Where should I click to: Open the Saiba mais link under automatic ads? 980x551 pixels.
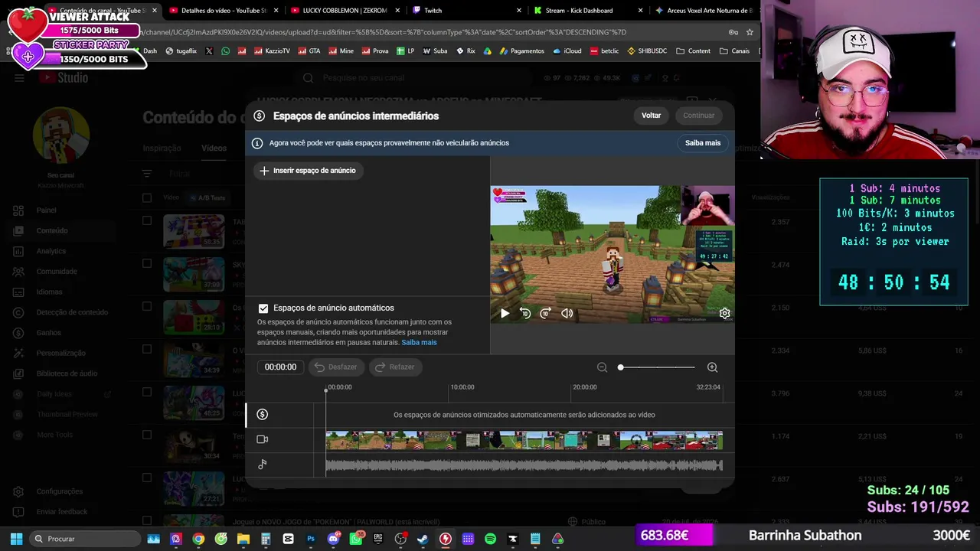click(419, 342)
